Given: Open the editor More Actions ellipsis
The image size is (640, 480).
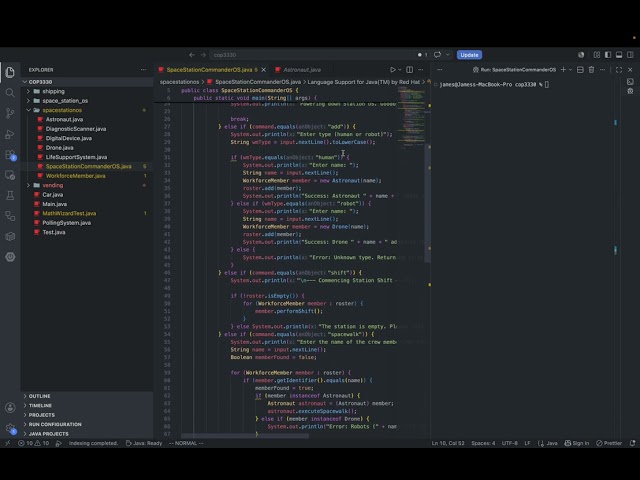Looking at the screenshot, I should point(421,70).
